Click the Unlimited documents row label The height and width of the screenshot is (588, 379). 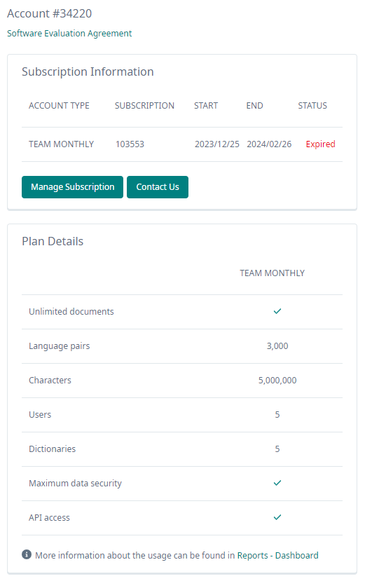(71, 312)
